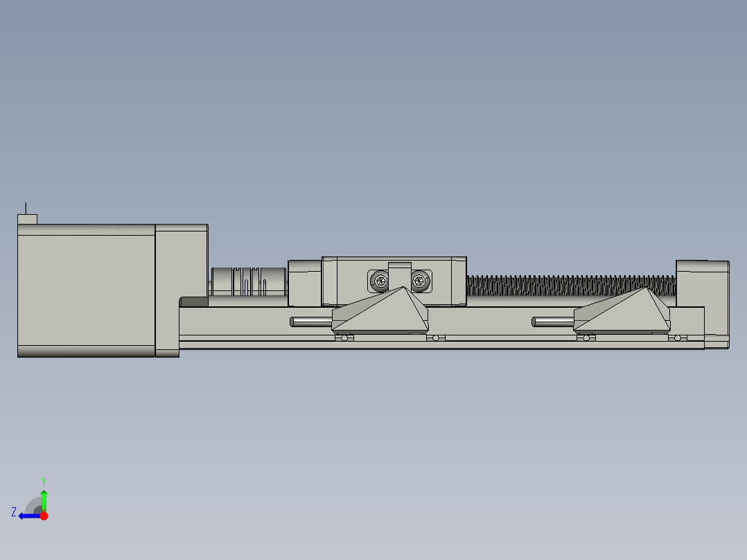Click the red origin ball of the triad

tap(44, 516)
